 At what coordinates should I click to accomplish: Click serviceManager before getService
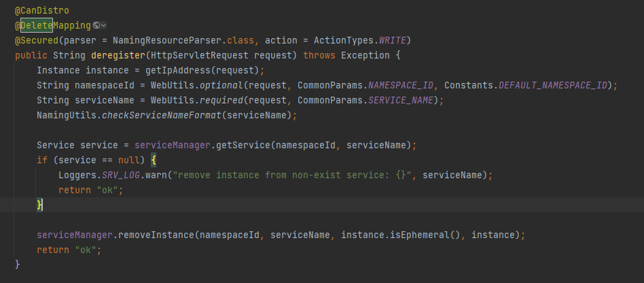[x=173, y=145]
